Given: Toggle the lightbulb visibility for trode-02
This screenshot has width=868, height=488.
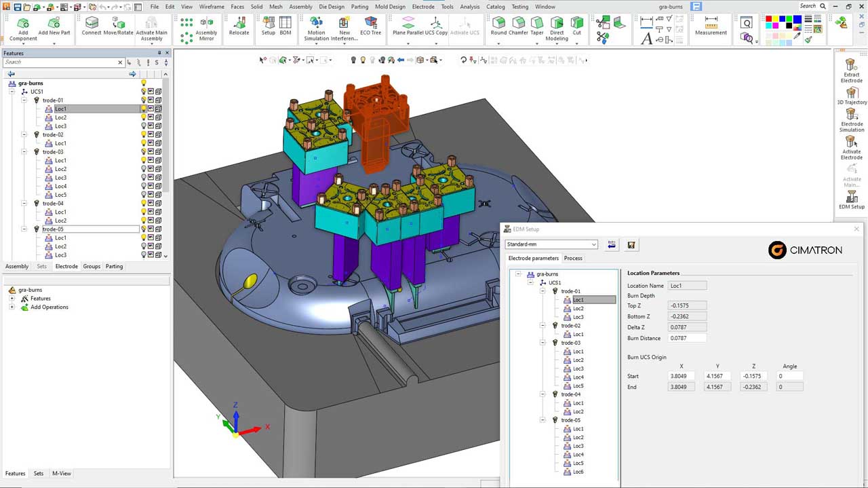Looking at the screenshot, I should tap(144, 134).
